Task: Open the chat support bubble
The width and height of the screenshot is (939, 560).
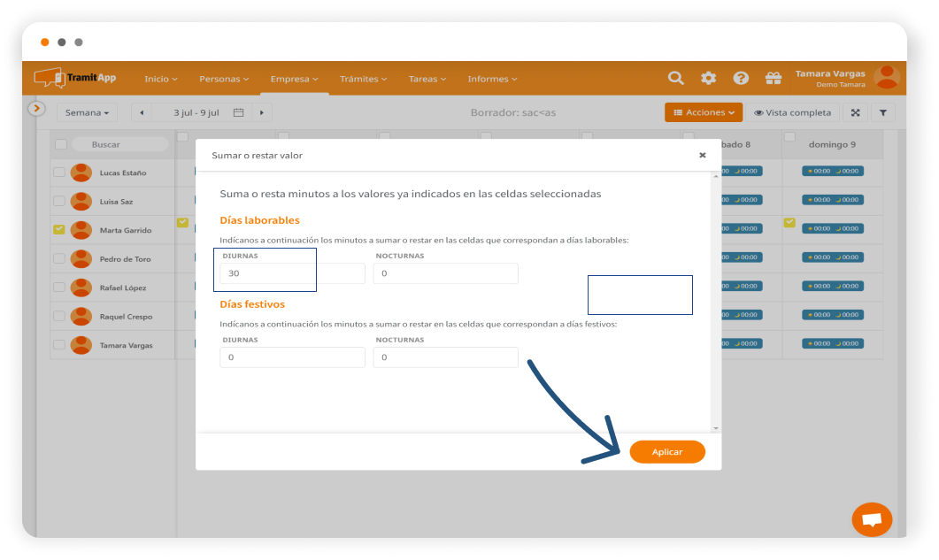Action: tap(872, 519)
